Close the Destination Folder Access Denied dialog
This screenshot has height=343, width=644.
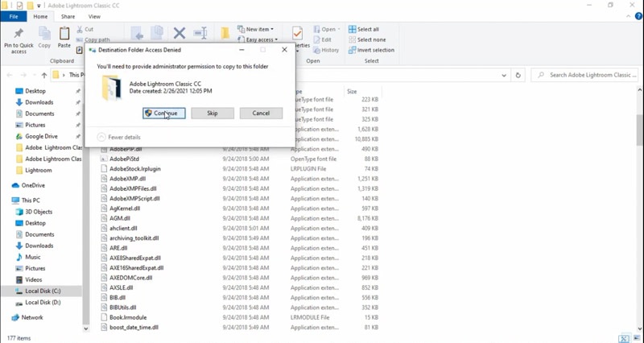(x=284, y=50)
